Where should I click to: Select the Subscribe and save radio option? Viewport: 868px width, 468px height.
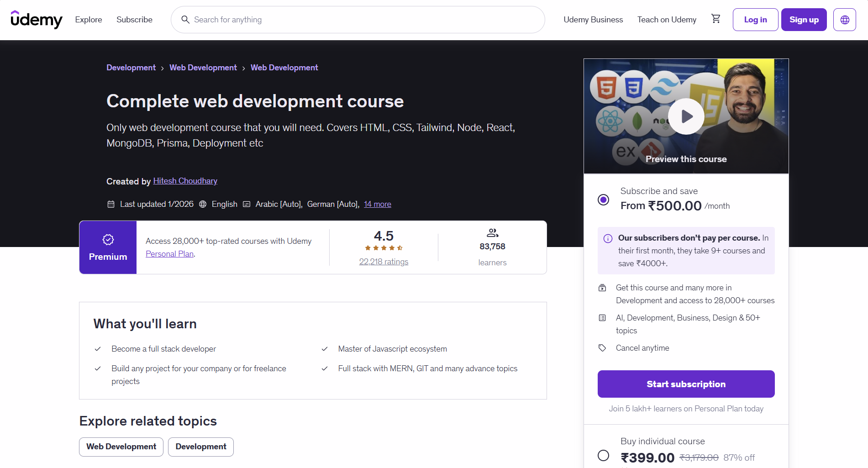coord(603,200)
